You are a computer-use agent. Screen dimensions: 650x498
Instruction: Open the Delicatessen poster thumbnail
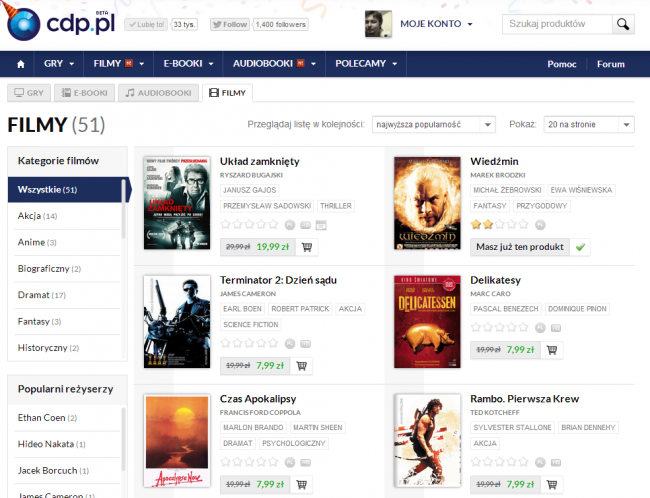[x=427, y=322]
